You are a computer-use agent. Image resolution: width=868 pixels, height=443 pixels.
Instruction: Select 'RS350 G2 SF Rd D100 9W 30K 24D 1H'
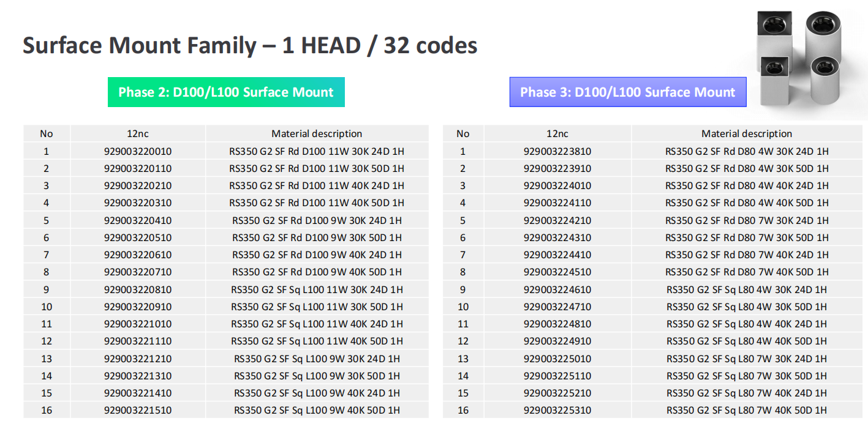click(x=317, y=220)
